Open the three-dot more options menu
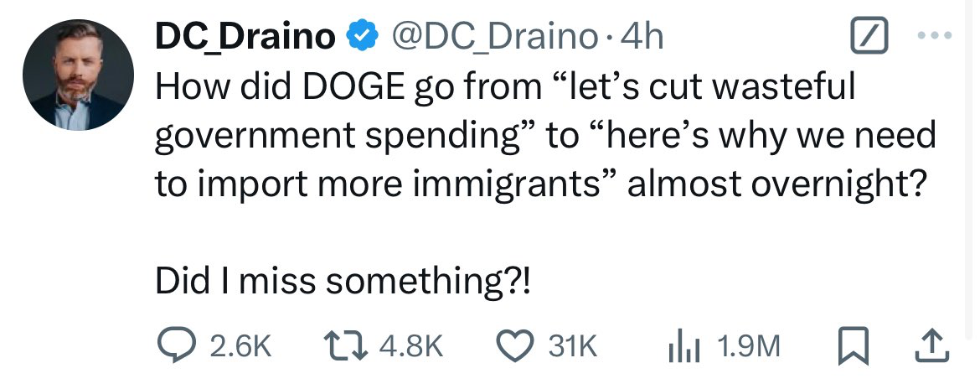 point(935,36)
